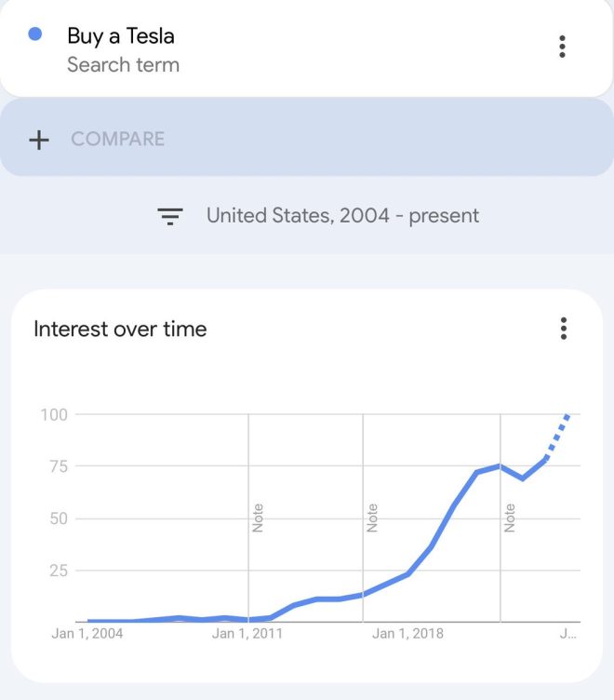Click the truncated last date axis label
Screen dimensions: 614x700
568,634
